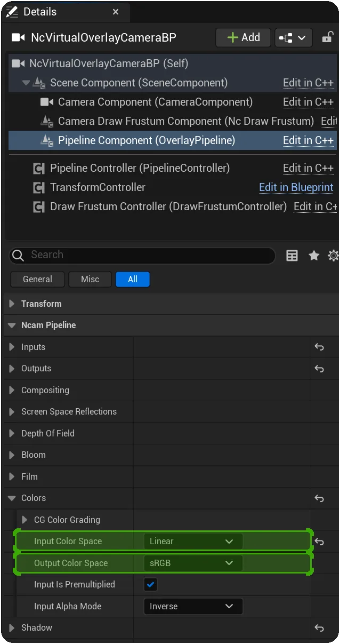Select NcVirtualOverlayCameraBP (Self) row

pyautogui.click(x=172, y=63)
